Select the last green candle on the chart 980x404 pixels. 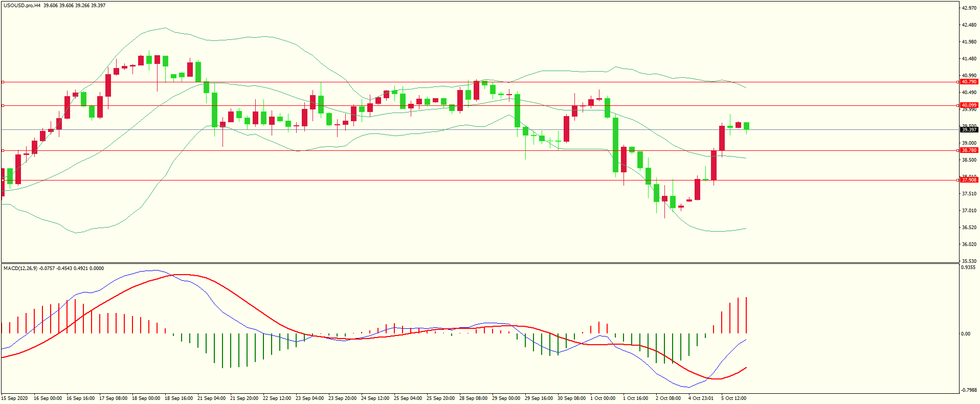[746, 126]
